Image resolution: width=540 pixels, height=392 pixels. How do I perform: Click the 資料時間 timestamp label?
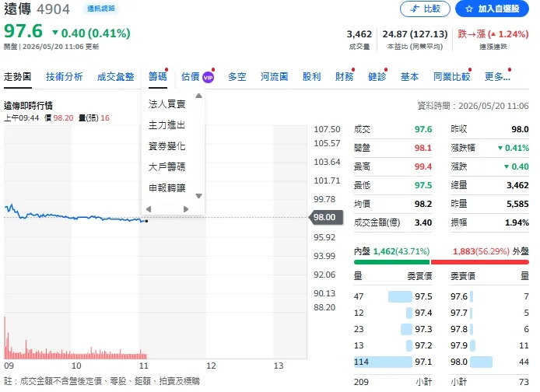(x=473, y=106)
